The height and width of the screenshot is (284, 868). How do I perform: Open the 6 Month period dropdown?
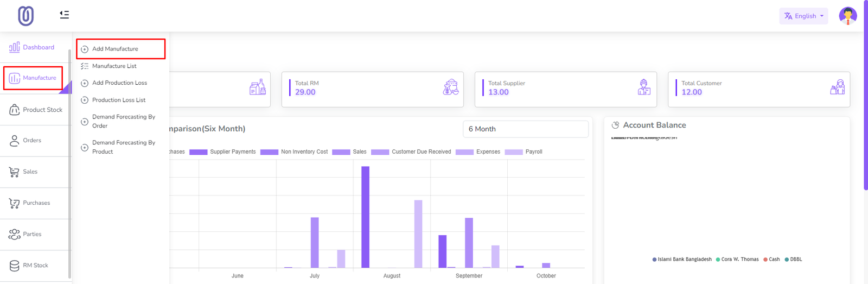tap(525, 129)
